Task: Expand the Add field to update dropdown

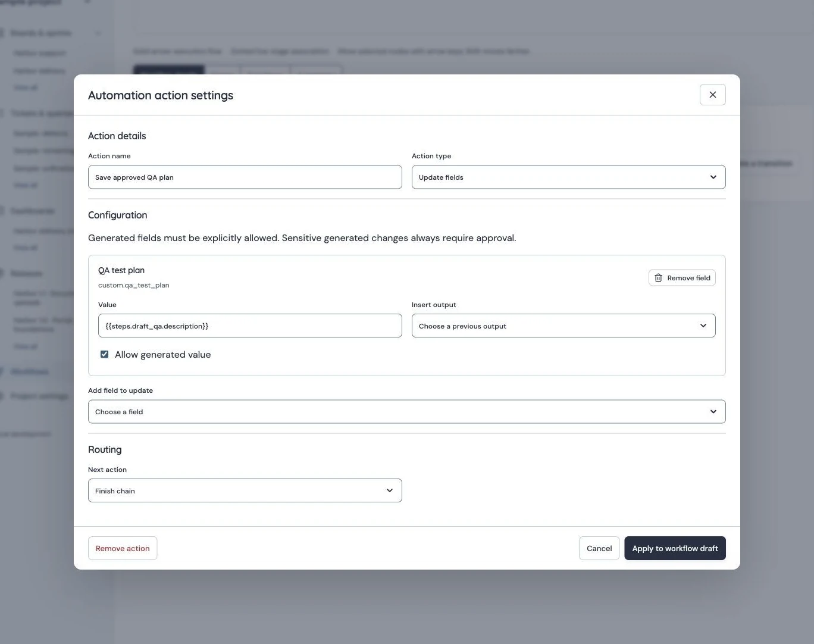Action: [x=406, y=412]
